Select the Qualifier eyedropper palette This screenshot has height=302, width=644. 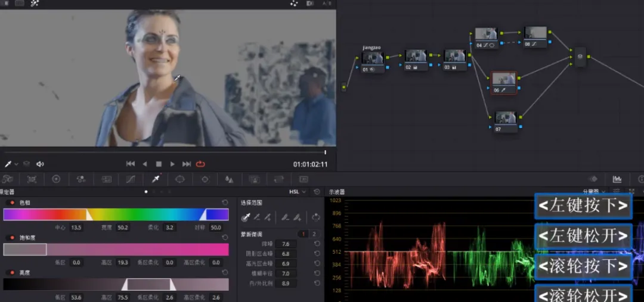tap(155, 179)
